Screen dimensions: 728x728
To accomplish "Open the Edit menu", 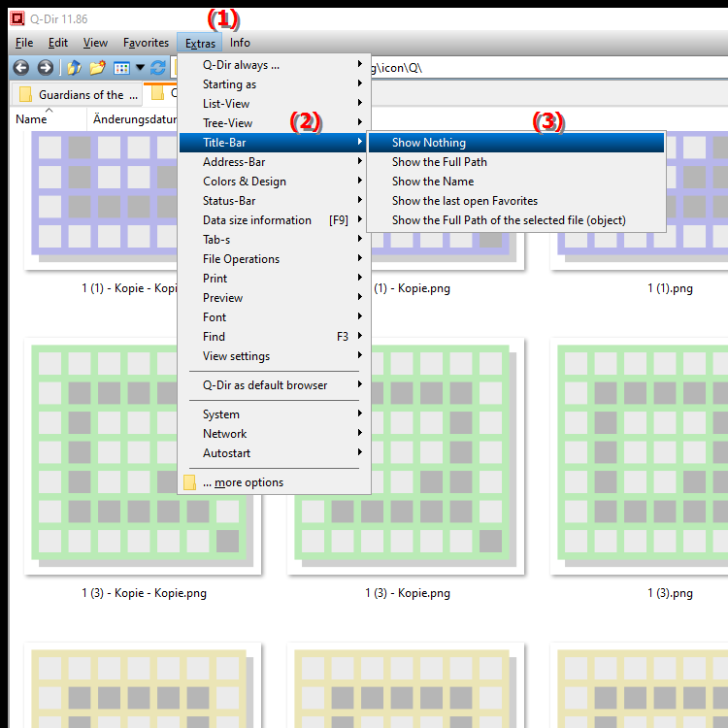I will [x=58, y=43].
